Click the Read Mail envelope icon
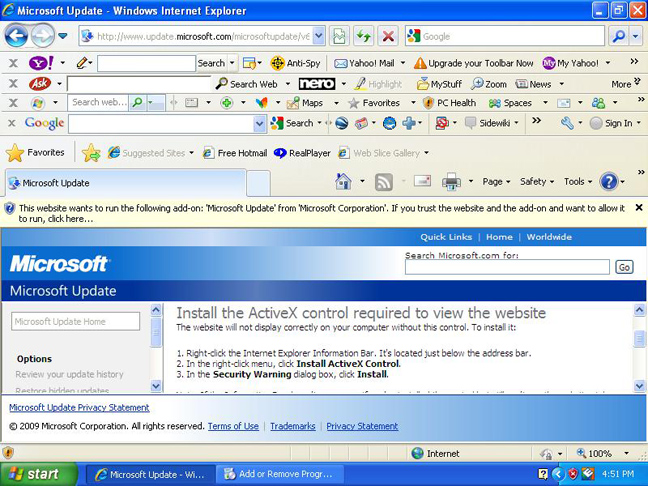The width and height of the screenshot is (648, 486). click(x=422, y=181)
